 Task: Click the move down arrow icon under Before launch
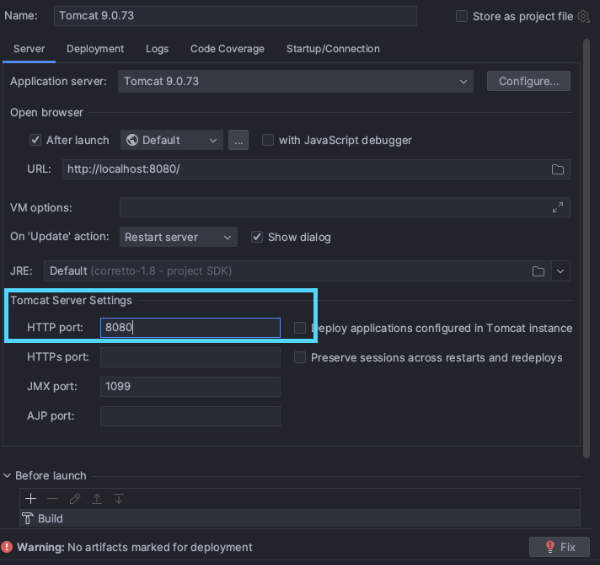[x=119, y=499]
